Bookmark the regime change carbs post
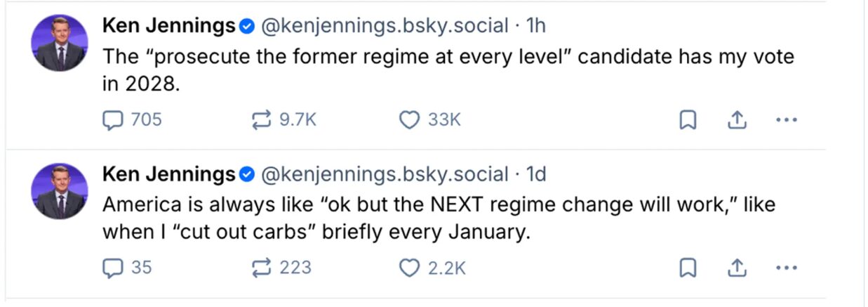 (688, 268)
